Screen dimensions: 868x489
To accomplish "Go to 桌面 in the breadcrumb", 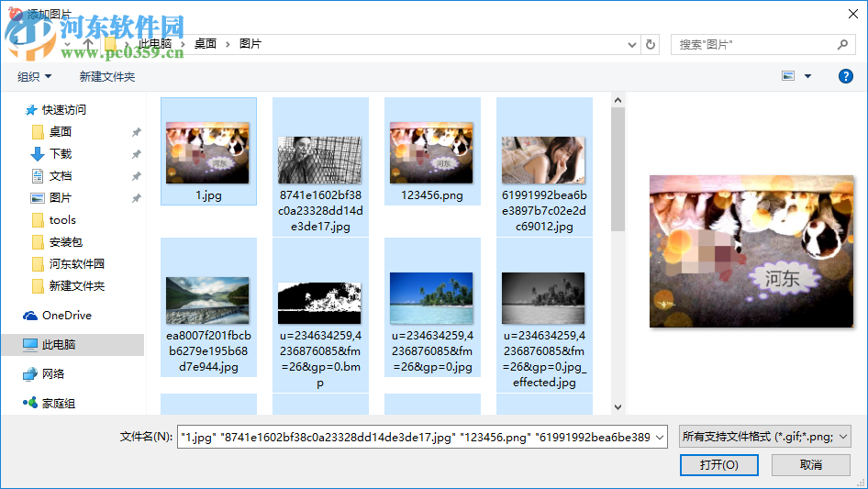I will point(206,44).
